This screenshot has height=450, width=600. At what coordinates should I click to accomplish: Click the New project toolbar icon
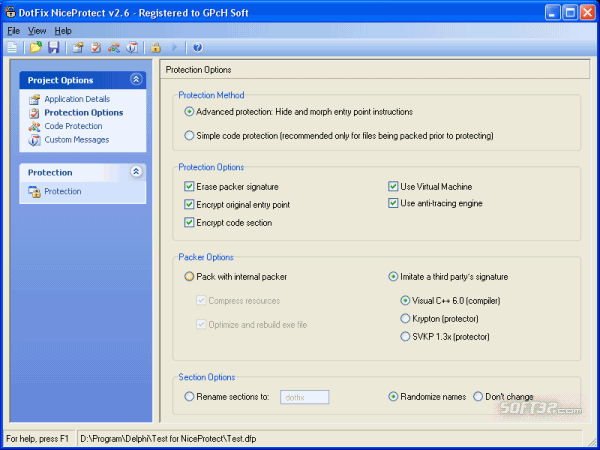click(x=12, y=47)
